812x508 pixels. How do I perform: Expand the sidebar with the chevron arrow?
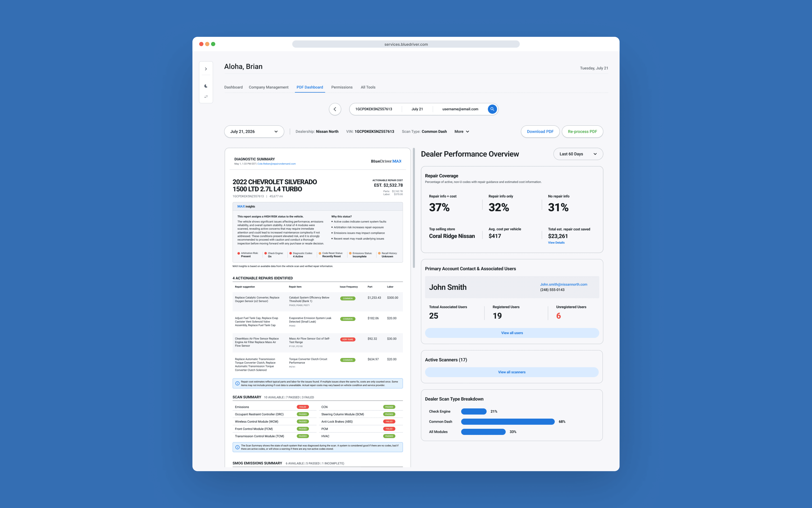pos(206,69)
